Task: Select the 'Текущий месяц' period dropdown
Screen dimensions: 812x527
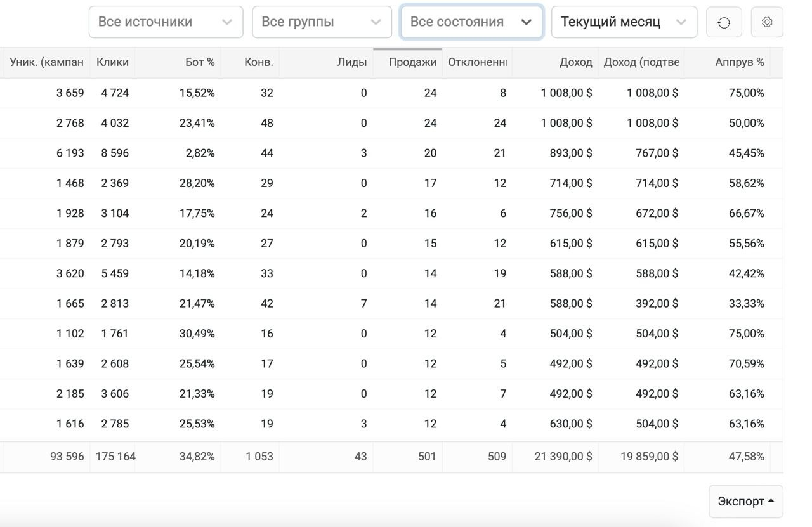Action: [624, 22]
